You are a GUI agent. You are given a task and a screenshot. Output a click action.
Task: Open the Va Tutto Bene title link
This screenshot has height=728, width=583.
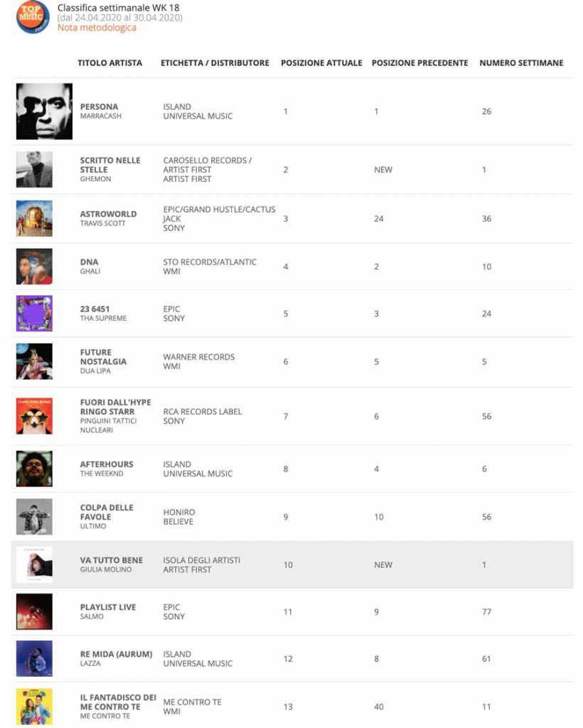click(x=112, y=560)
